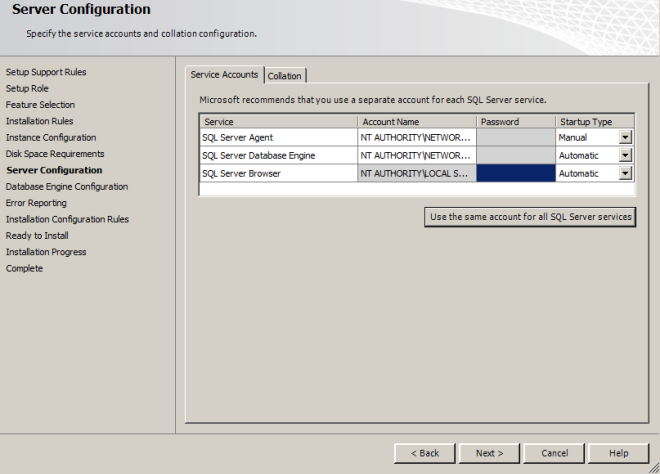Select Installation Rules step
The height and width of the screenshot is (474, 660).
tap(40, 121)
